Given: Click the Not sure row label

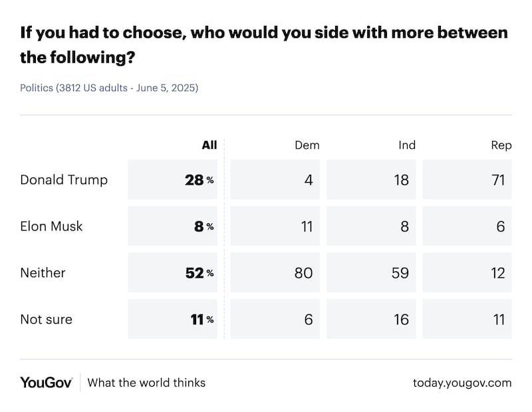Looking at the screenshot, I should tap(46, 319).
